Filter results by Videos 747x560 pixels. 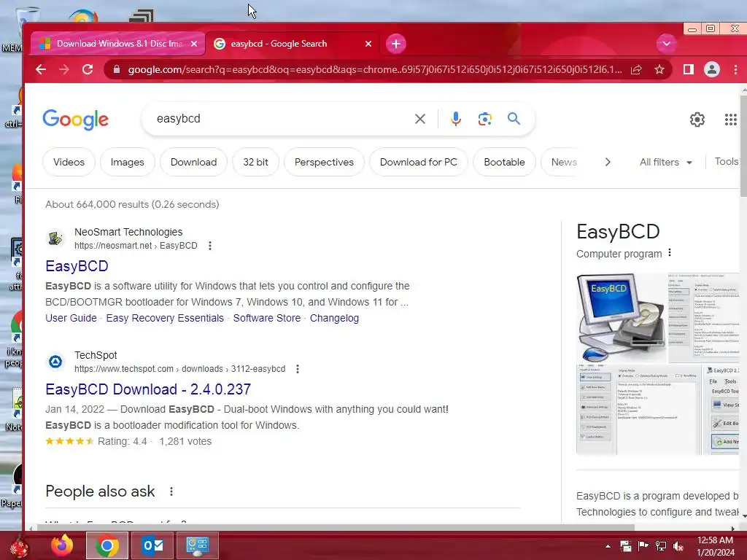click(x=69, y=163)
